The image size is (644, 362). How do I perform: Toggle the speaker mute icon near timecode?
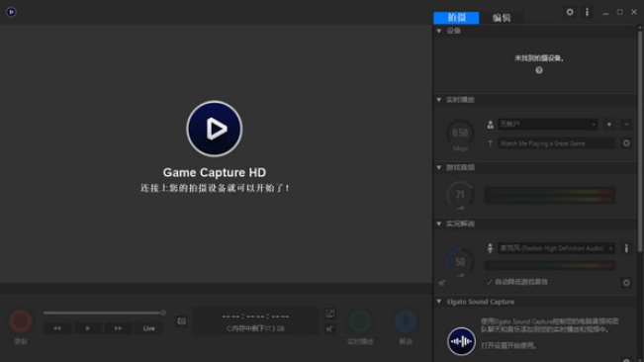329,328
